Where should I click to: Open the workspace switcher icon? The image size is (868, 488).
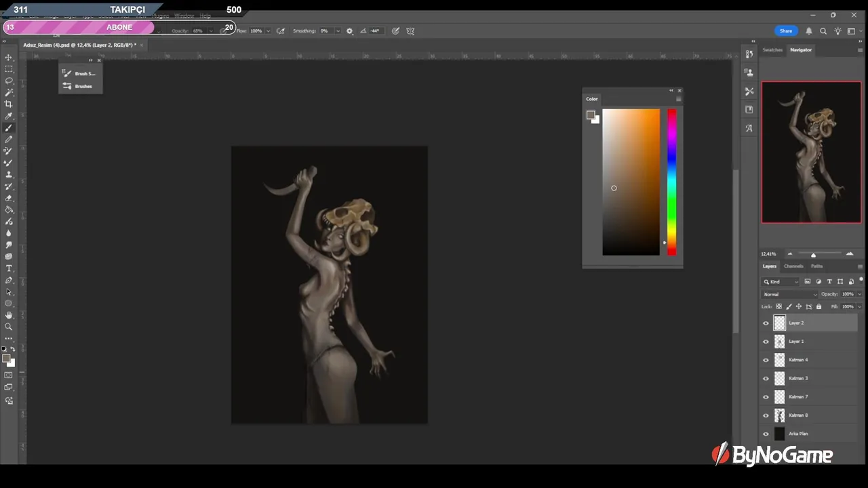tap(851, 30)
